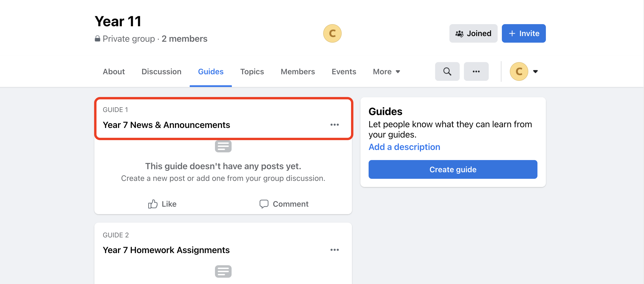Expand the More tab dropdown

coord(386,71)
